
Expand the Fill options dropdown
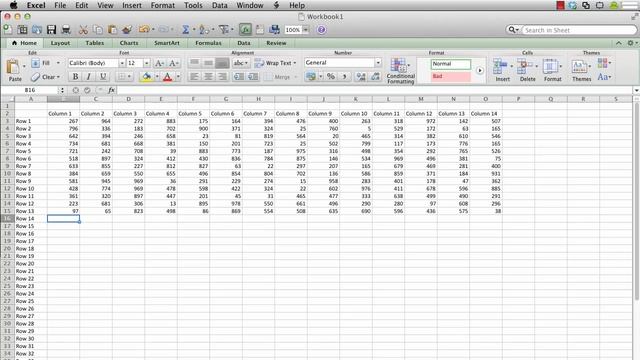(58, 63)
